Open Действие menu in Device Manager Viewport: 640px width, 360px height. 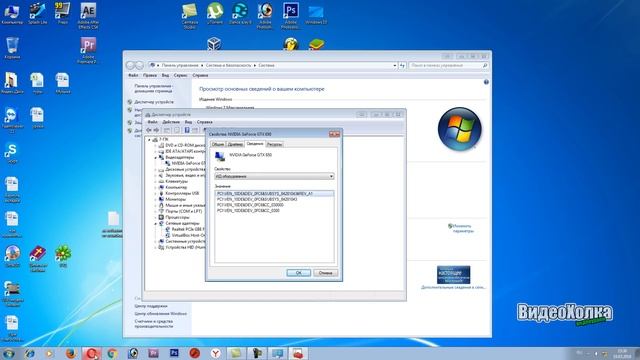pyautogui.click(x=171, y=122)
